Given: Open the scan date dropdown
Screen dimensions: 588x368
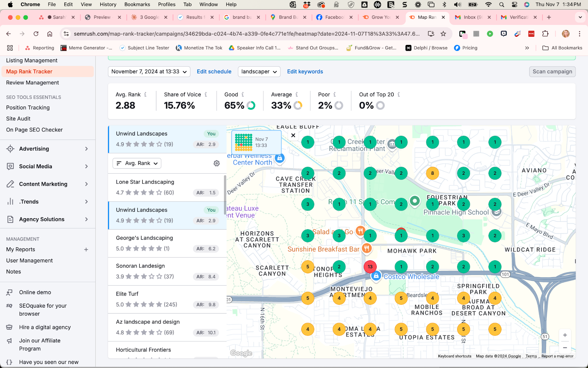Looking at the screenshot, I should [x=149, y=72].
